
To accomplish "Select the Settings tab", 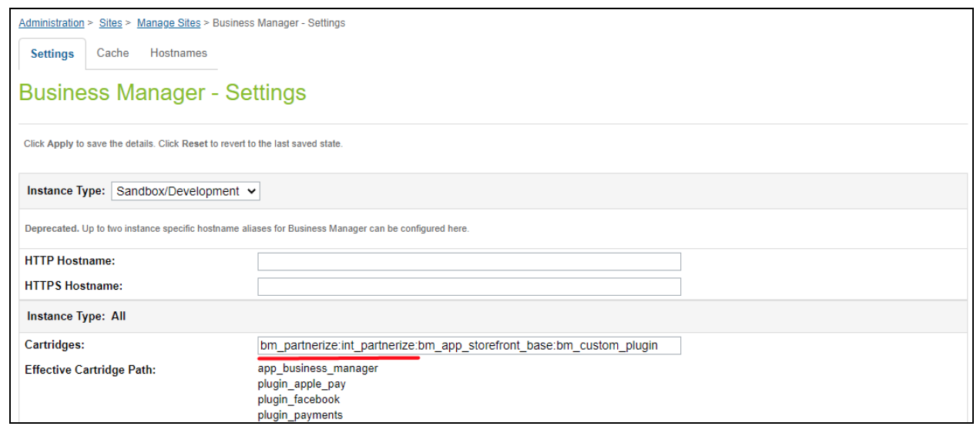I will [x=52, y=54].
